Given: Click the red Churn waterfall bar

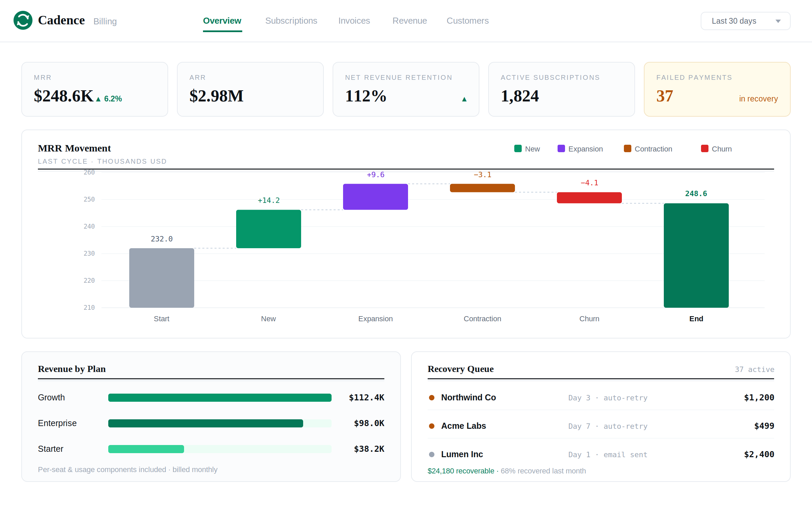Looking at the screenshot, I should click(589, 198).
